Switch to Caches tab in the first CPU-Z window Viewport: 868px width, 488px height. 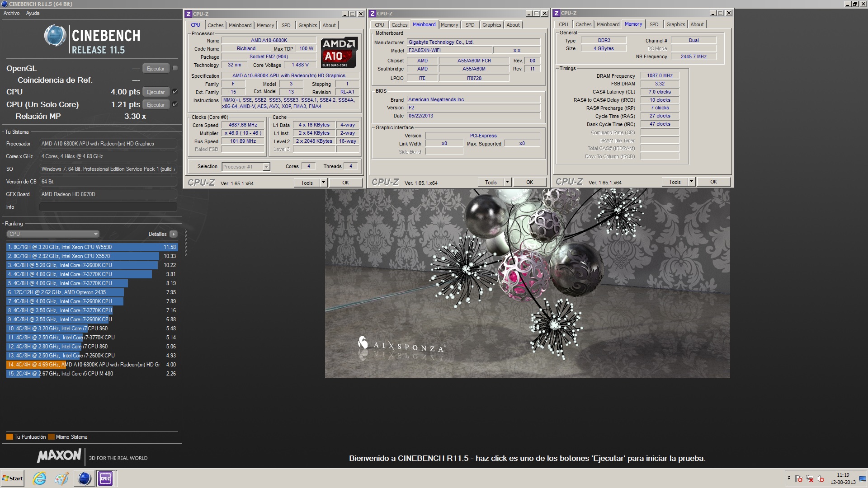coord(216,25)
